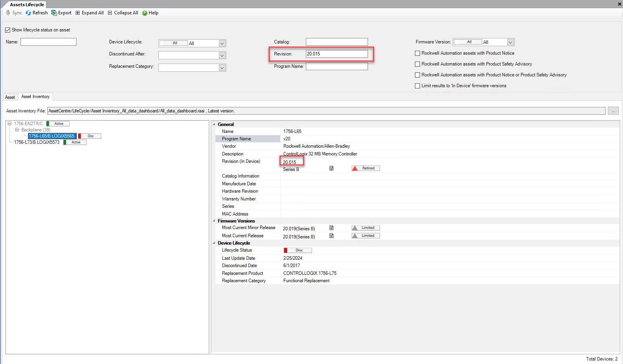Collapse the General section
623x364 pixels.
click(214, 124)
